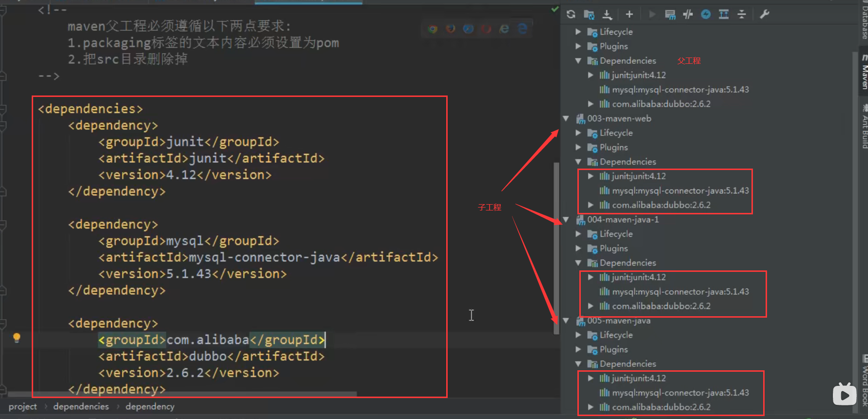The height and width of the screenshot is (419, 868).
Task: Click the editor vertical scrollbar thumb
Action: 556,248
